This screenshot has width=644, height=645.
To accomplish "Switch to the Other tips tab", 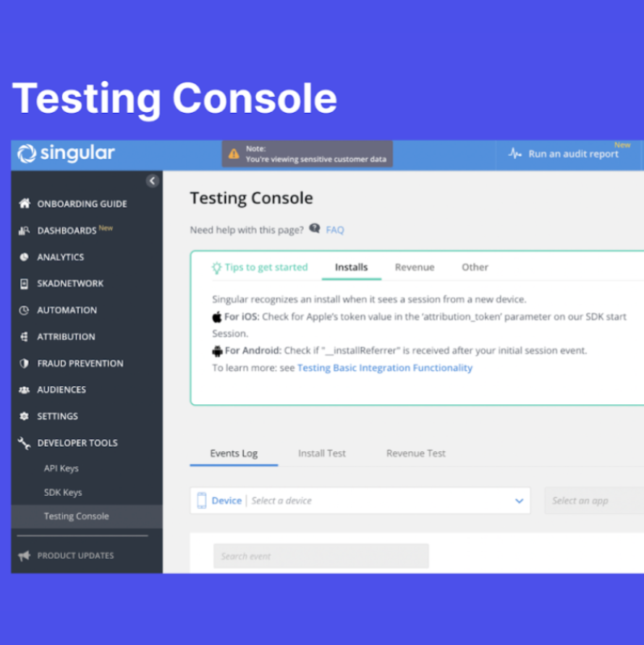I will tap(475, 268).
